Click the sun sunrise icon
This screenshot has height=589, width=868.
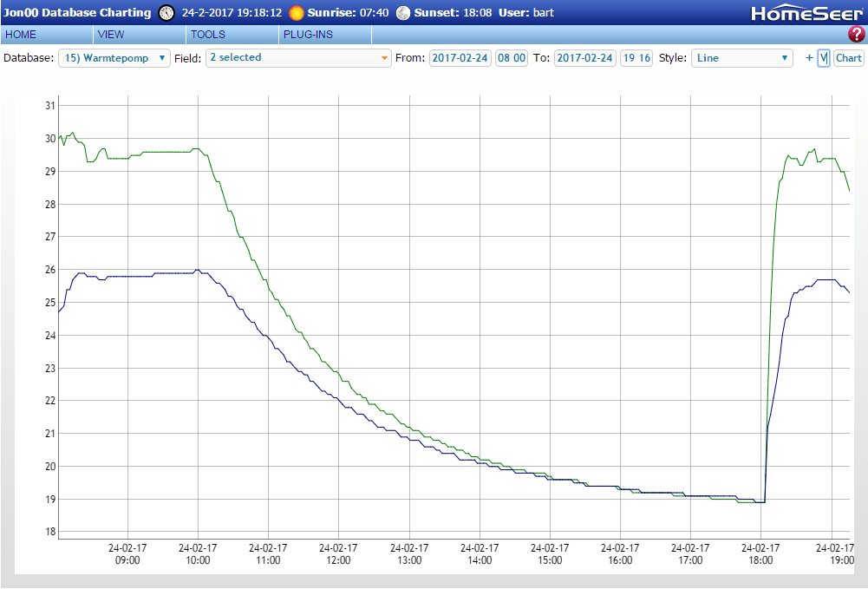tap(297, 13)
